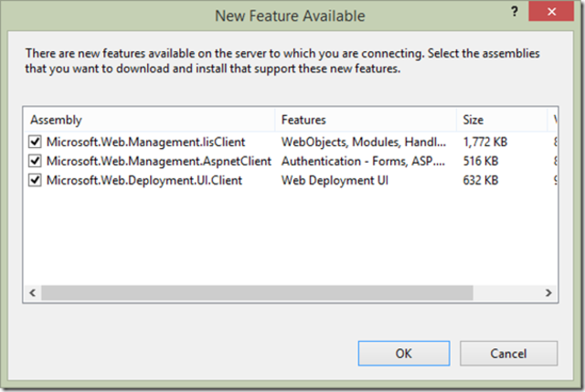Click the question mark help button
Screen dimensions: 585x392
(515, 12)
